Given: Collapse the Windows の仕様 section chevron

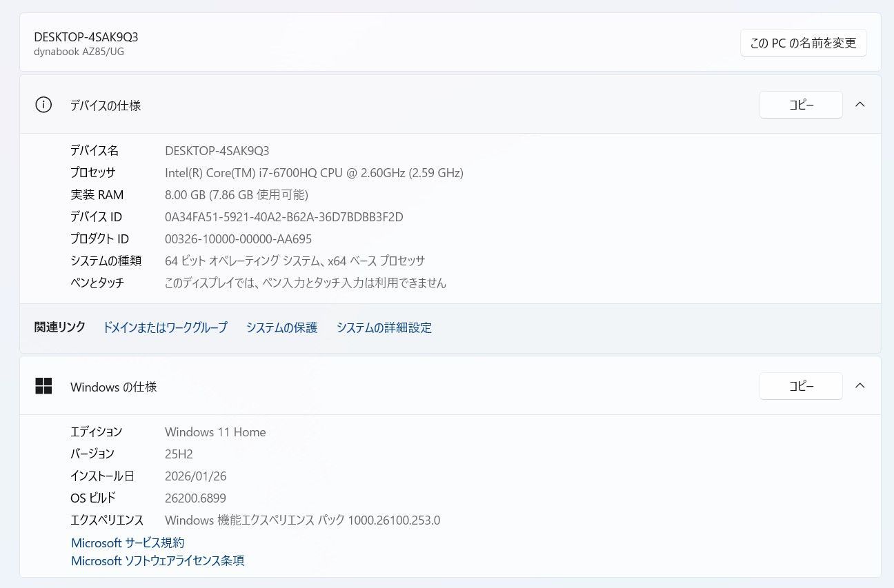Looking at the screenshot, I should (x=860, y=386).
